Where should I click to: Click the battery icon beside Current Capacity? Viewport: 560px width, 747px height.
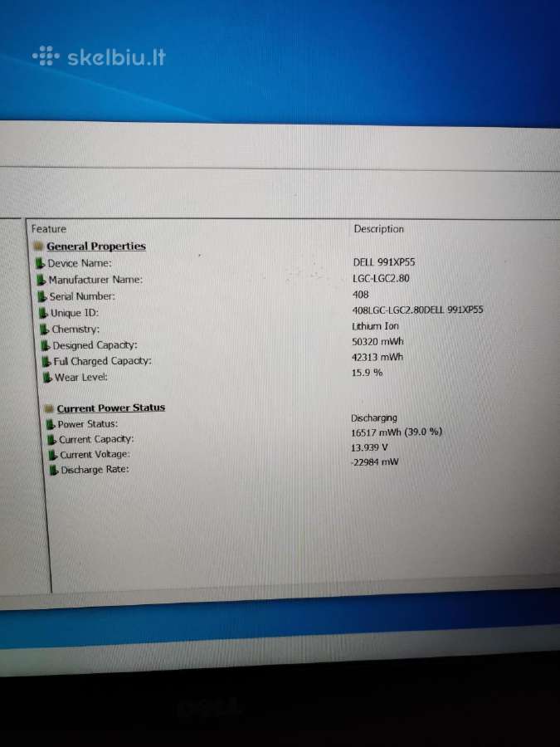(x=52, y=440)
